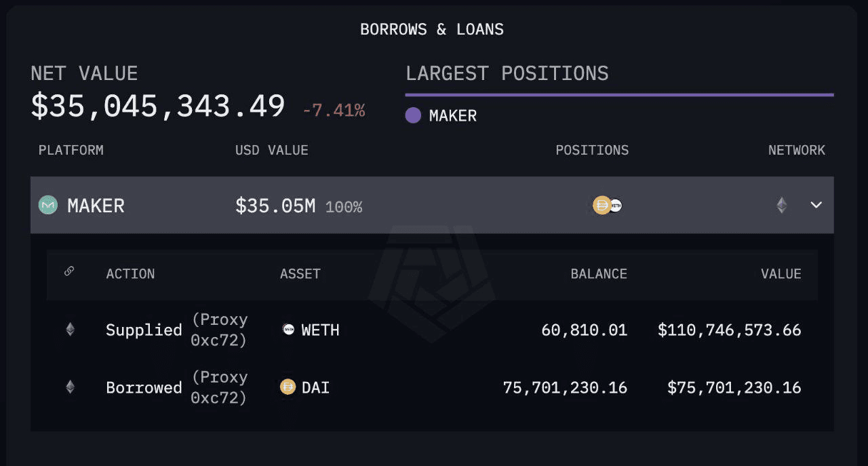868x466 pixels.
Task: Sort by Platform column header
Action: click(71, 150)
